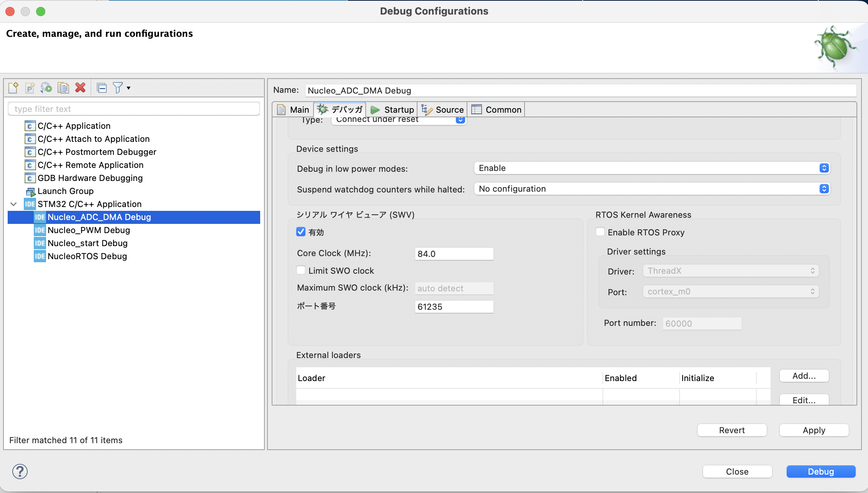The height and width of the screenshot is (493, 868).
Task: Enable the Limit SWO clock checkbox
Action: 301,270
